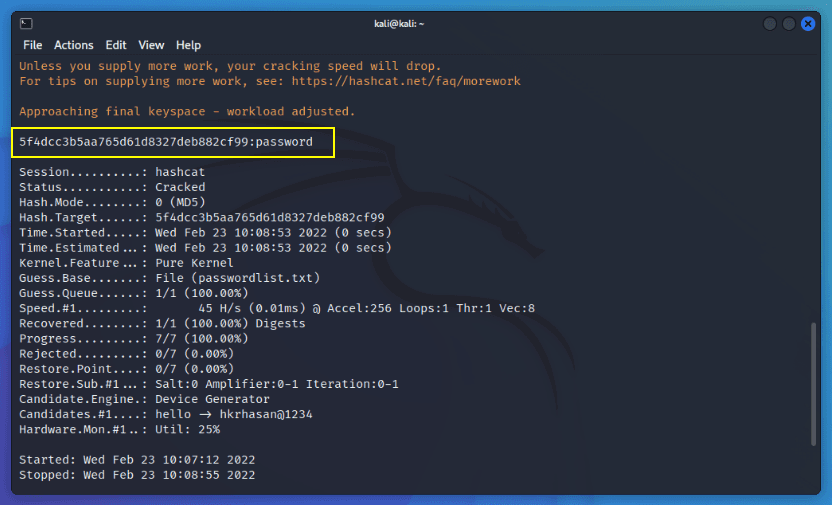Click the 'Status...: Cracked' line

point(112,187)
